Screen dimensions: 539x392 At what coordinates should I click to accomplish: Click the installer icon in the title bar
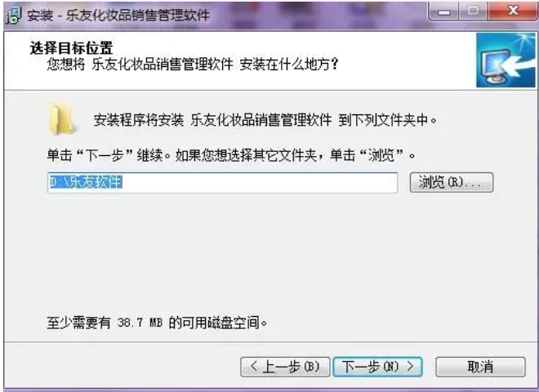(14, 16)
